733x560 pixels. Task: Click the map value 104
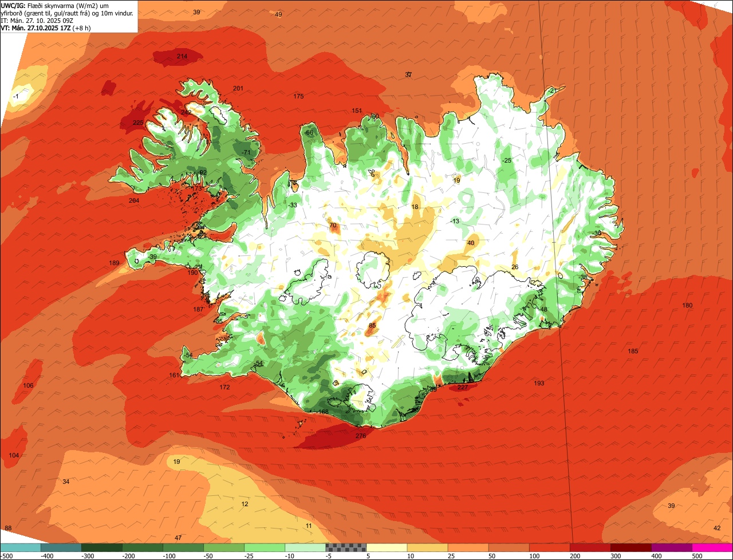14,456
